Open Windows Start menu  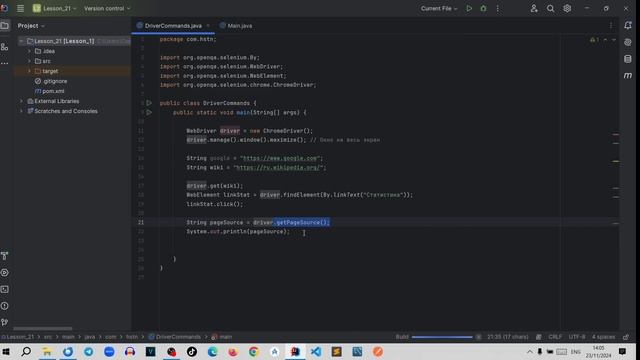[6, 351]
